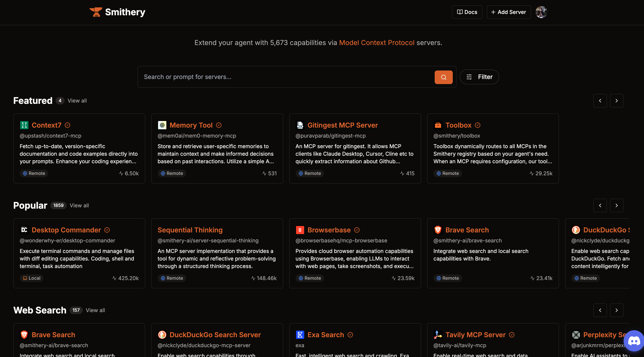Click the @smithery/toolbox handle

[457, 136]
